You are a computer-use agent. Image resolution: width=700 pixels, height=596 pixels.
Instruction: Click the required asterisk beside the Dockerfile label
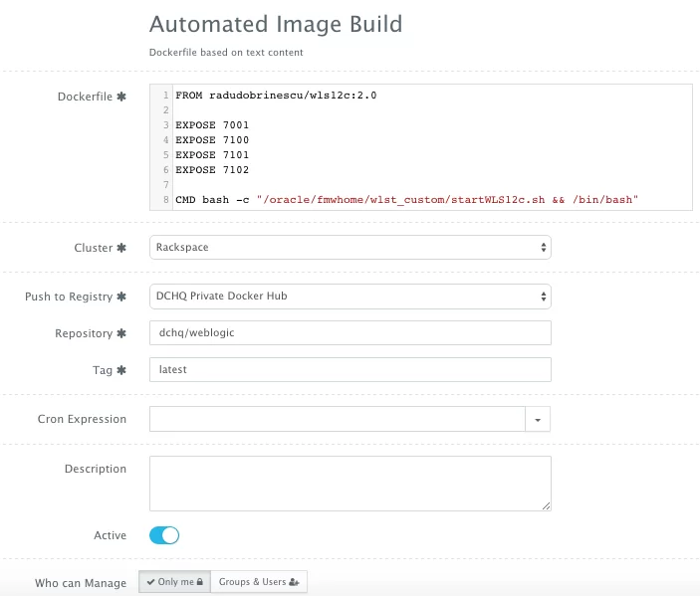tap(121, 97)
